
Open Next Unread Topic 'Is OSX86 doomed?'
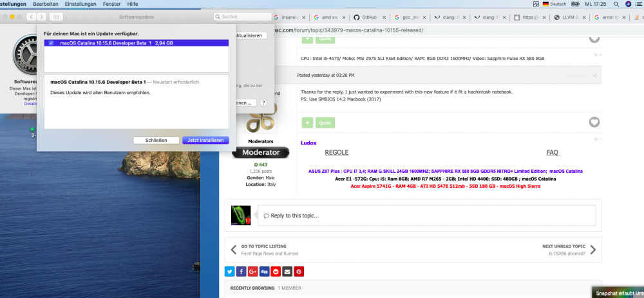(x=563, y=250)
